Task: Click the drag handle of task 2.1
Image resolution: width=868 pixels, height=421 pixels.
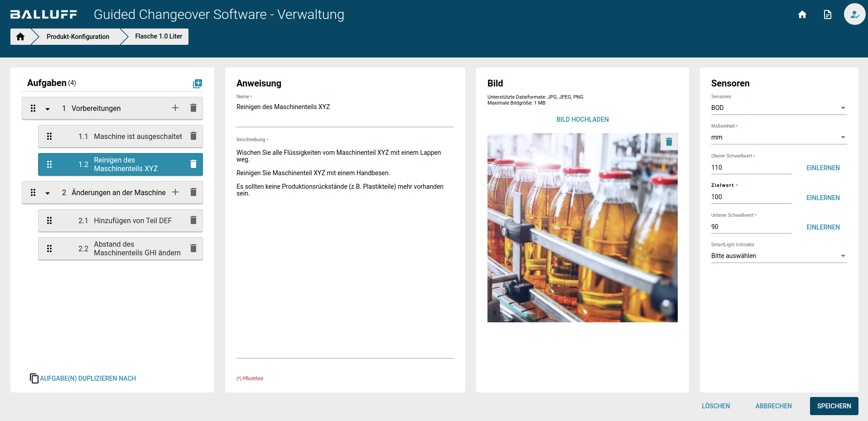Action: (49, 220)
